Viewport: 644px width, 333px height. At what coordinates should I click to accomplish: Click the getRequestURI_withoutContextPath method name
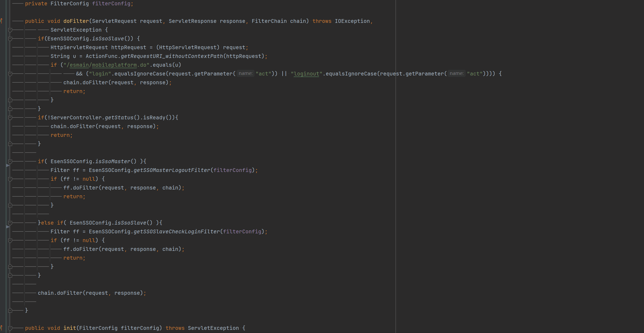pyautogui.click(x=172, y=56)
